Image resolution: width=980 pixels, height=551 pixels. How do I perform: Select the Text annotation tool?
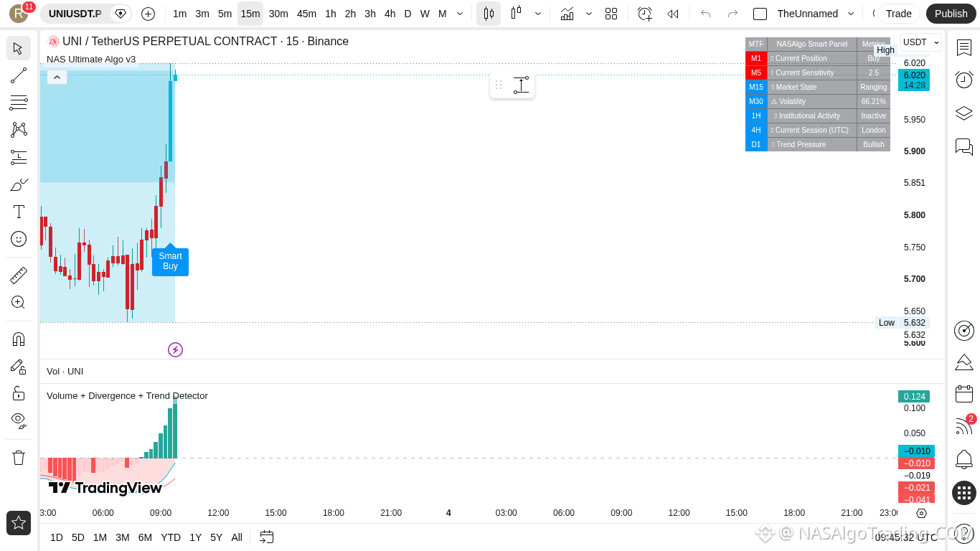pos(19,212)
